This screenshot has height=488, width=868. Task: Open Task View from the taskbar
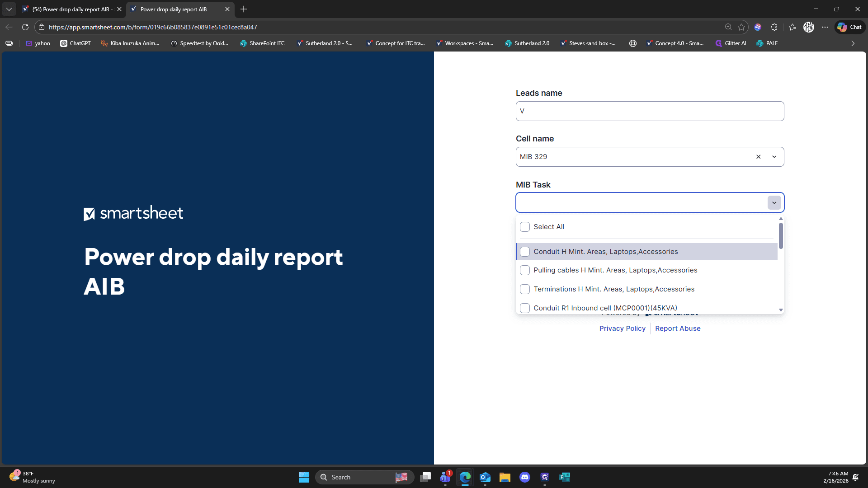click(425, 477)
